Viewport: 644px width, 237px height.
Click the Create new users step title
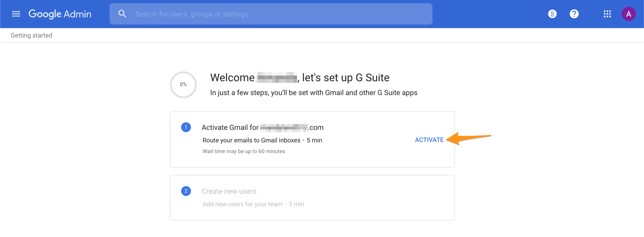pos(229,191)
